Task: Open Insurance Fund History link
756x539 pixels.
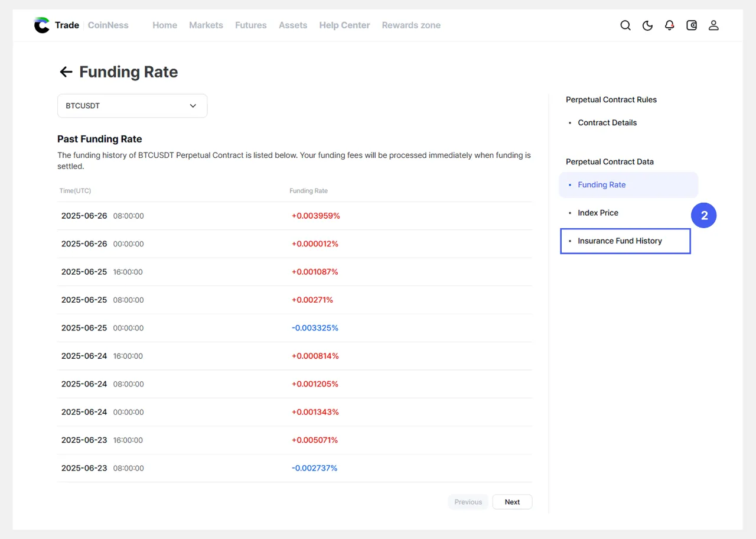Action: pyautogui.click(x=620, y=241)
